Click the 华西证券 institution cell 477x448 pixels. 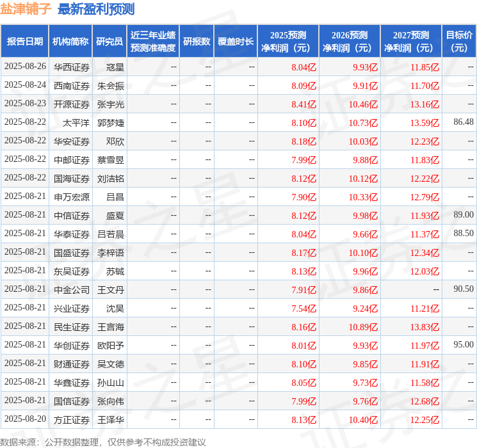pos(72,67)
